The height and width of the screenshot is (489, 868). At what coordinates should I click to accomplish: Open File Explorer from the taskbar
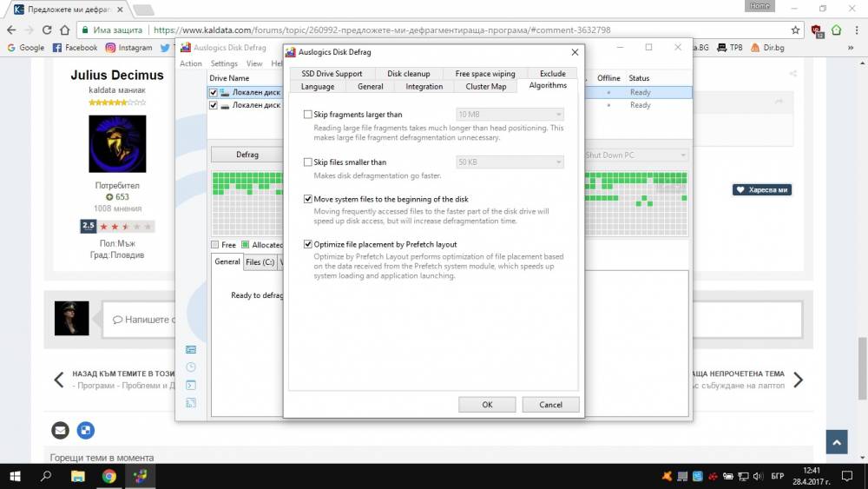pos(78,476)
